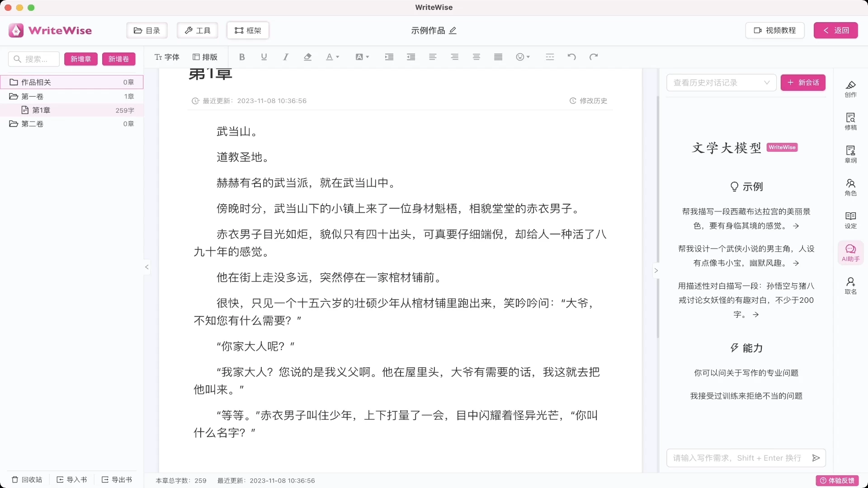
Task: Open the font color dropdown
Action: pyautogui.click(x=332, y=57)
